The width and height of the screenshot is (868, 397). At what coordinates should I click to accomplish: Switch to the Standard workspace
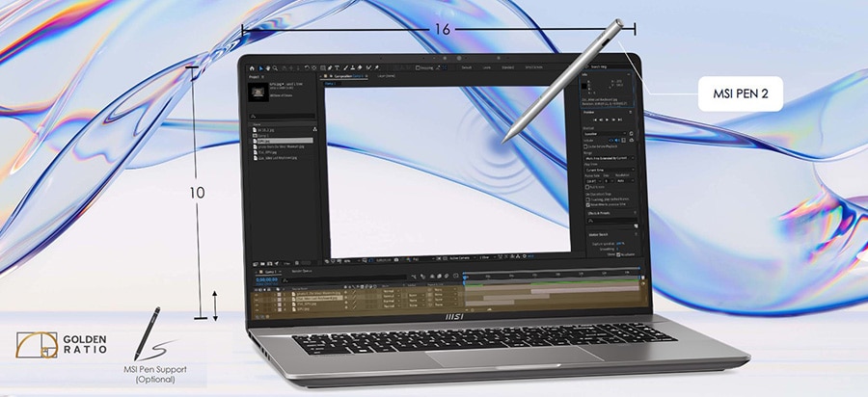click(x=507, y=67)
